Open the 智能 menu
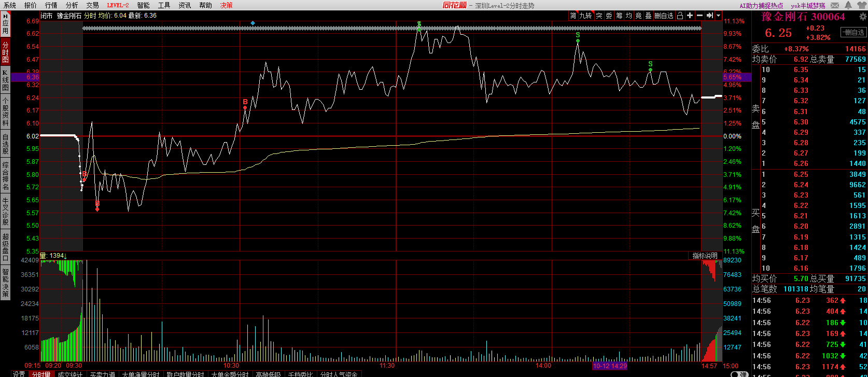 (144, 5)
